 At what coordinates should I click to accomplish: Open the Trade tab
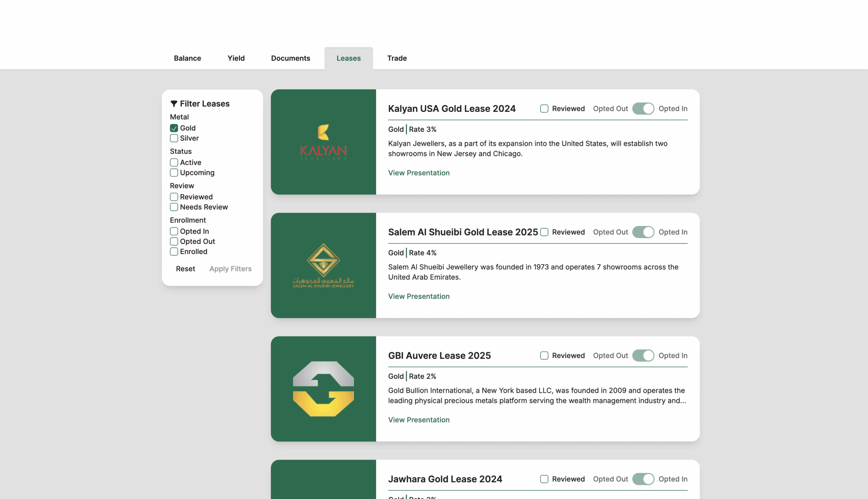tap(397, 58)
